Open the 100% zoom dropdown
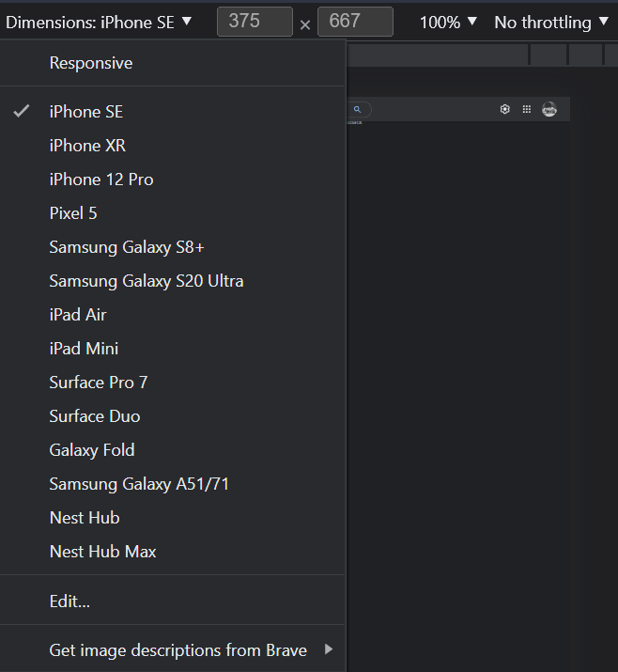Screen dimensions: 618x672 tap(448, 22)
